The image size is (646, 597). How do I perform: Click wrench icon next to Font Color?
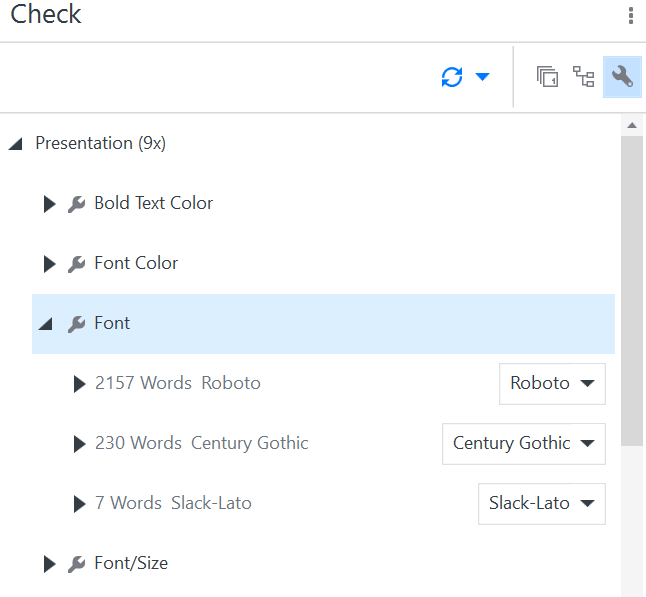(x=77, y=264)
